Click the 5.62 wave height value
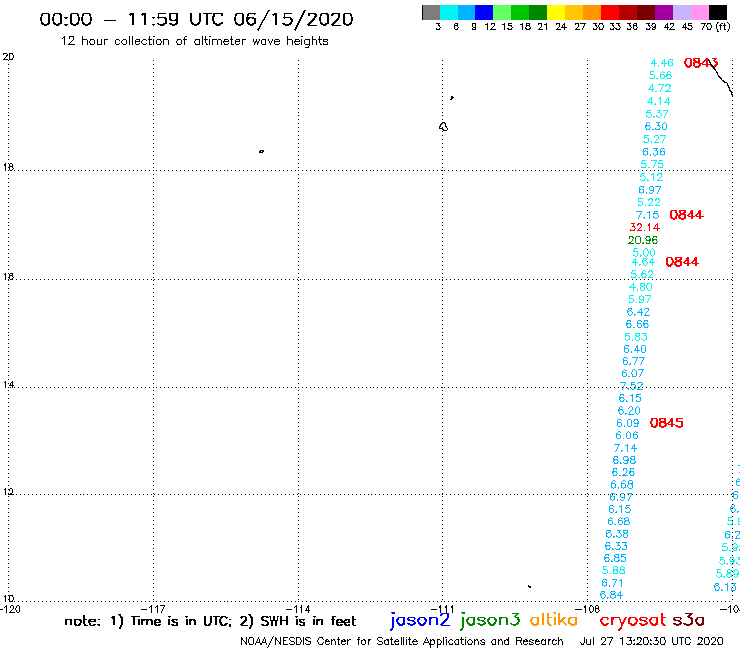 coord(642,275)
